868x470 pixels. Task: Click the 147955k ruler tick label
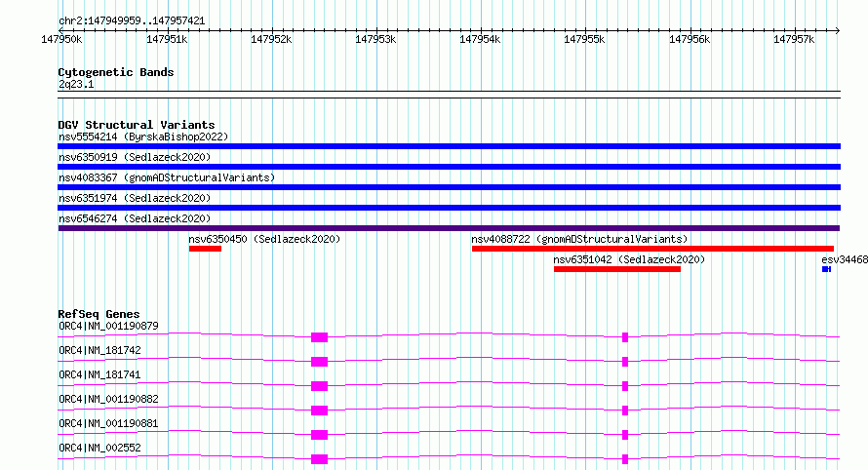[x=584, y=40]
